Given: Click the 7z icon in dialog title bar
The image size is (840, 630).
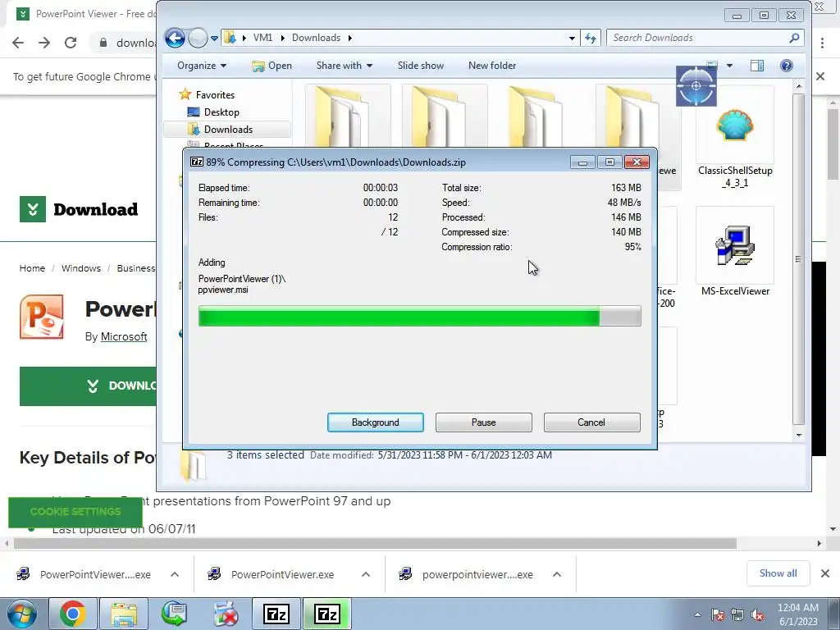Looking at the screenshot, I should (x=197, y=162).
